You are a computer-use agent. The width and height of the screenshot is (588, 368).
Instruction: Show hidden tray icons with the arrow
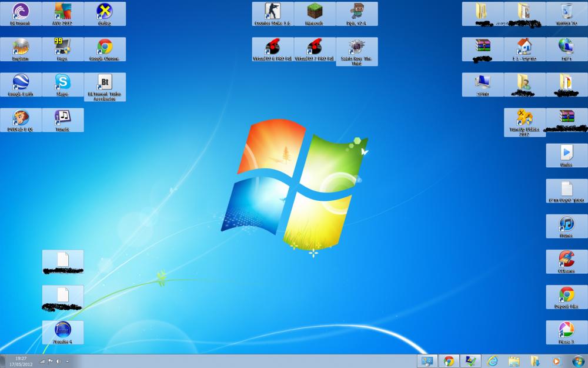tap(68, 362)
